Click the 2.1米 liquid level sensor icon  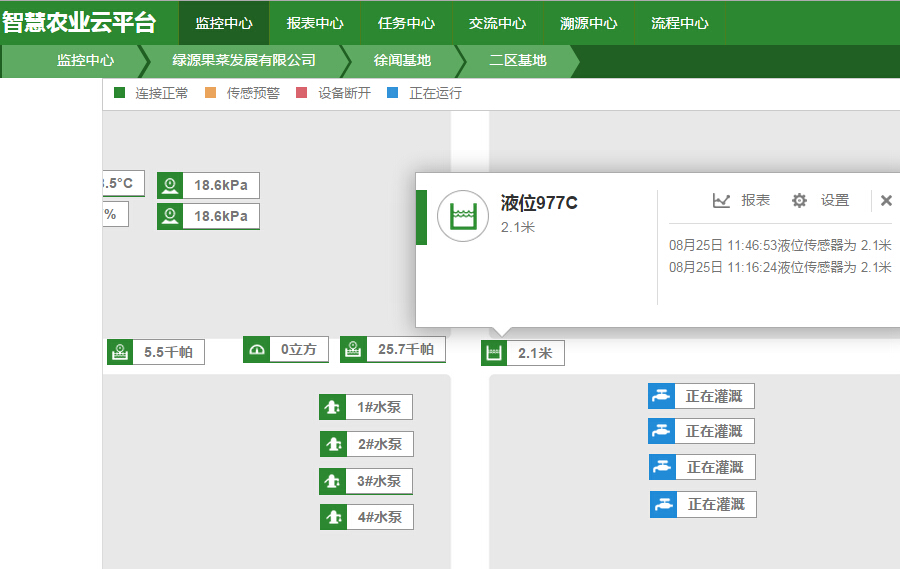(494, 353)
